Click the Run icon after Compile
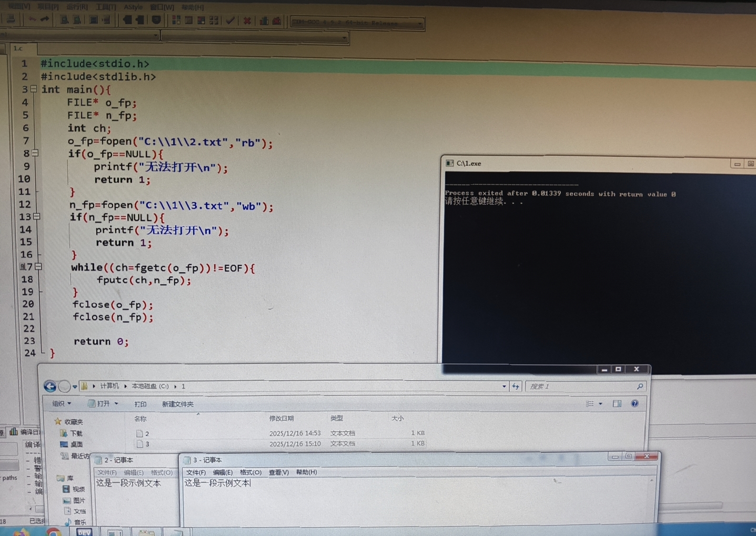The width and height of the screenshot is (756, 536). click(189, 20)
